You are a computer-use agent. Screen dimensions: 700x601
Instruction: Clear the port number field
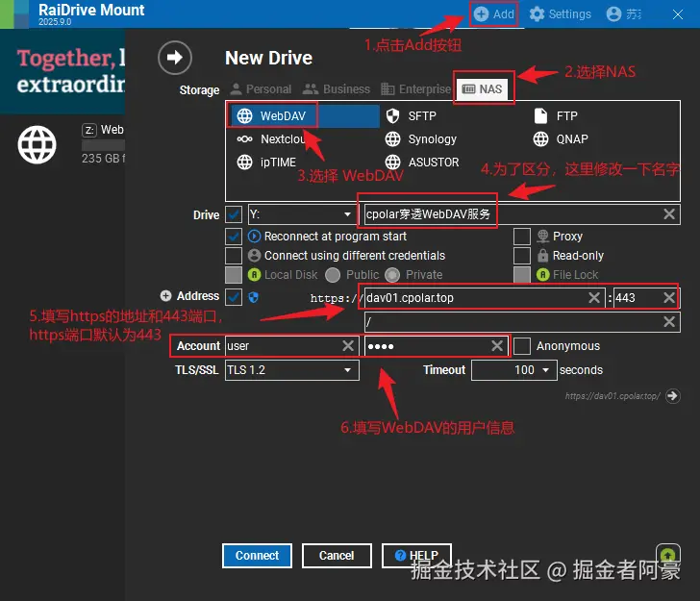669,298
